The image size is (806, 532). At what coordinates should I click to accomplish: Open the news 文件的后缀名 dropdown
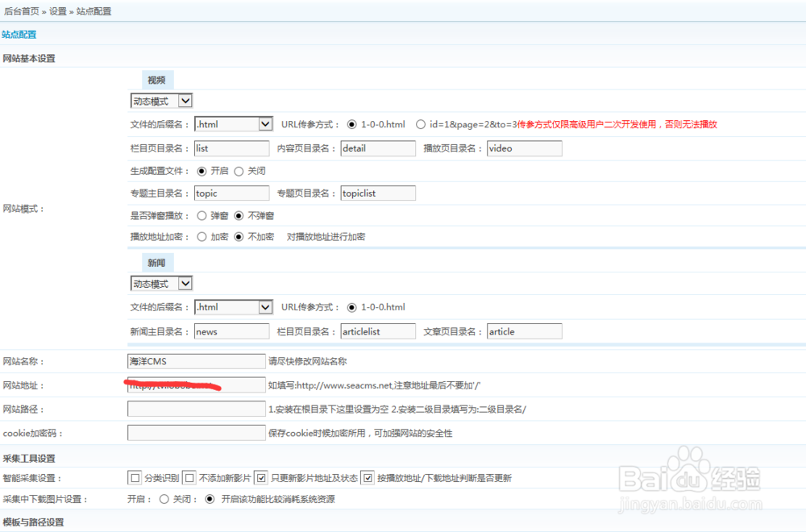(x=233, y=307)
